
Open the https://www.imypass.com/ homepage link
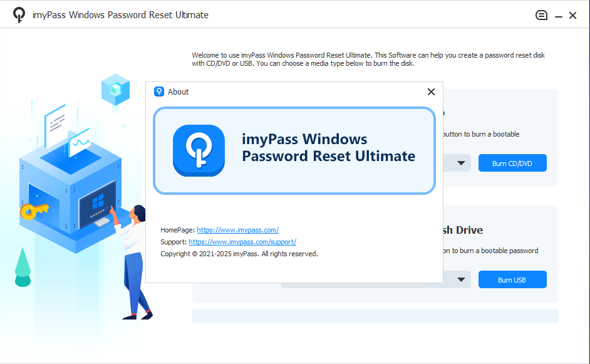[x=238, y=230]
